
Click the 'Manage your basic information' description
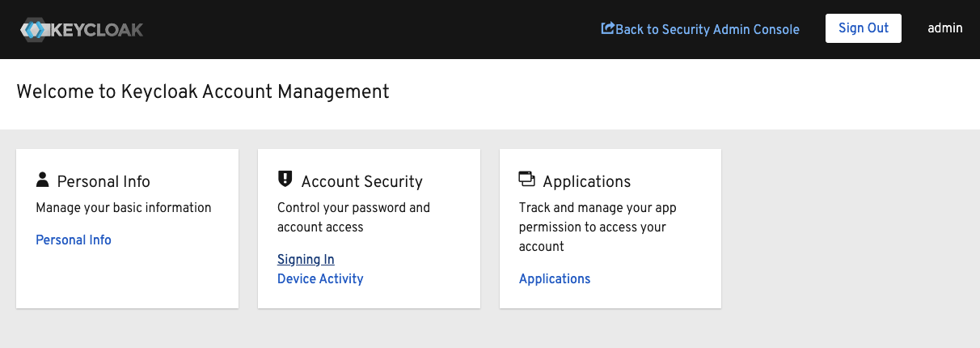pos(124,207)
